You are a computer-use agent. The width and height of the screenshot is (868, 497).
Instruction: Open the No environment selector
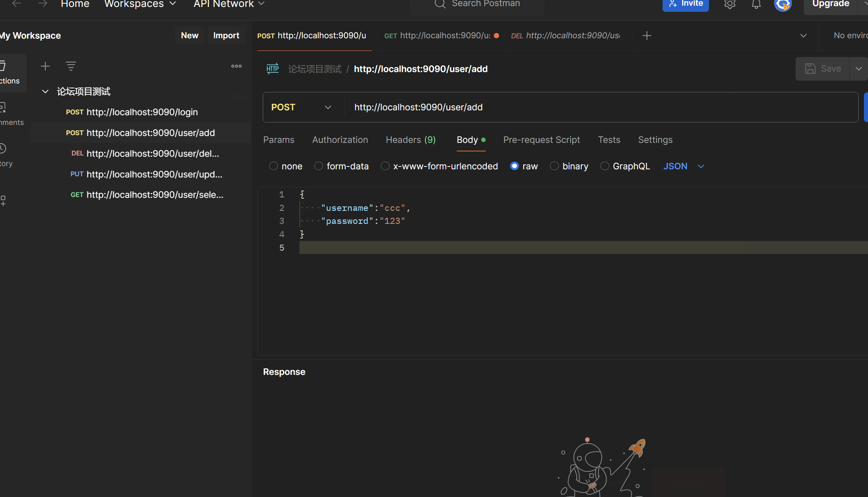pyautogui.click(x=851, y=35)
